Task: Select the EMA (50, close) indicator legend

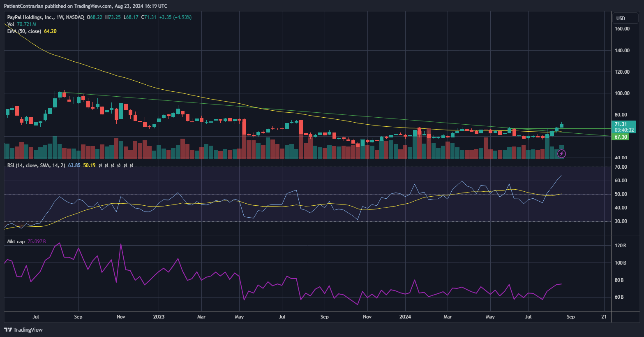Action: pos(24,31)
